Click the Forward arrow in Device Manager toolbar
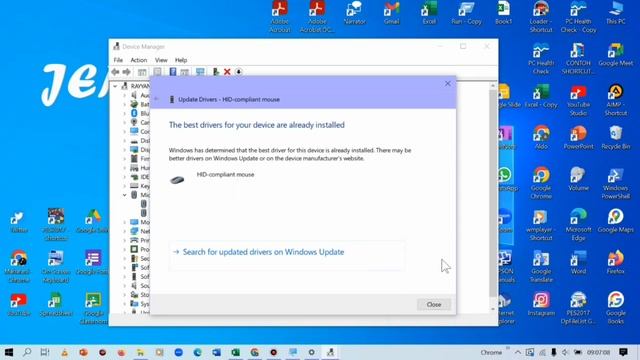This screenshot has width=640, height=360. tap(127, 72)
